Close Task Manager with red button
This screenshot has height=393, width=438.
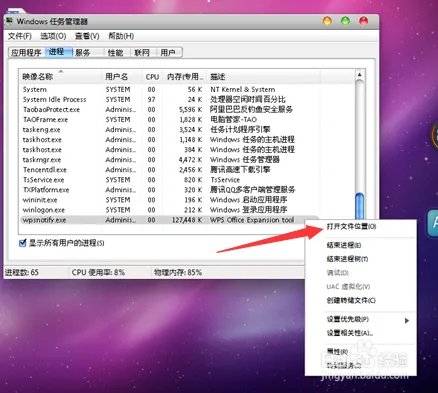pyautogui.click(x=363, y=21)
